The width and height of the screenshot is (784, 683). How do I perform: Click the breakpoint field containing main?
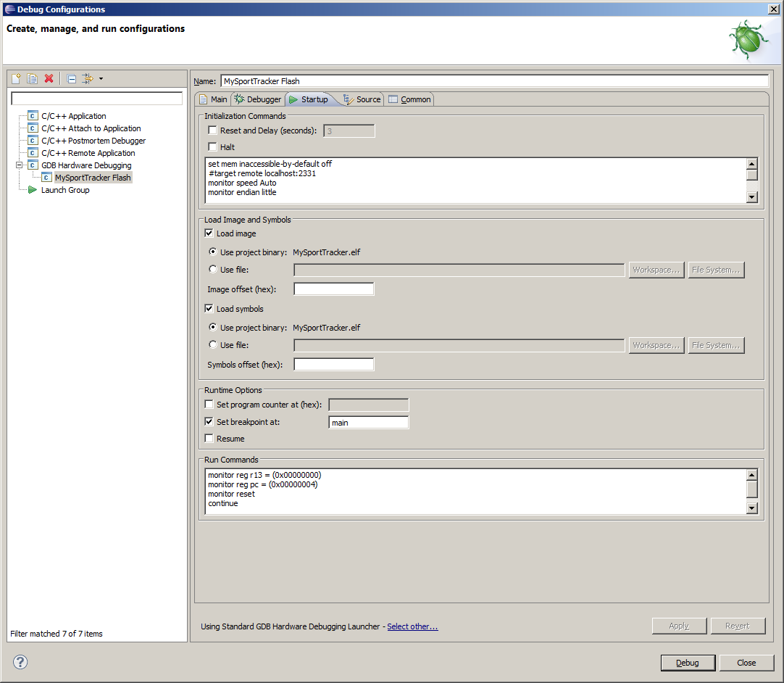[x=369, y=422]
